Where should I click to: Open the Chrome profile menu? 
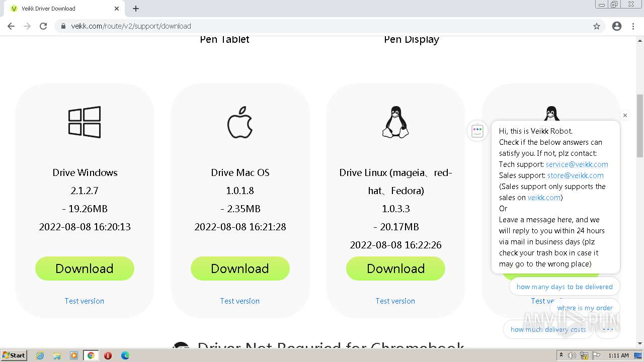coord(617,26)
